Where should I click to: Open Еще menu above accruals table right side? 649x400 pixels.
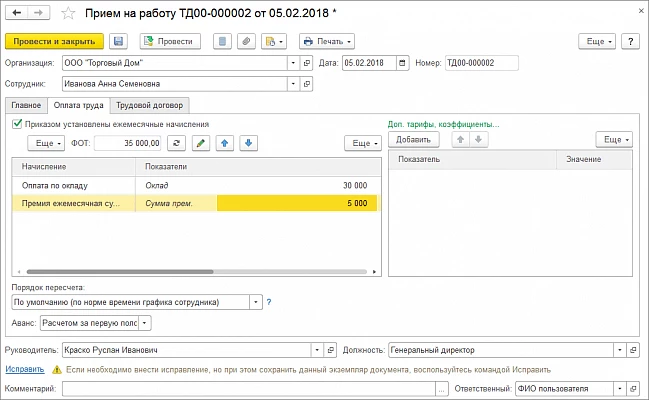coord(363,143)
